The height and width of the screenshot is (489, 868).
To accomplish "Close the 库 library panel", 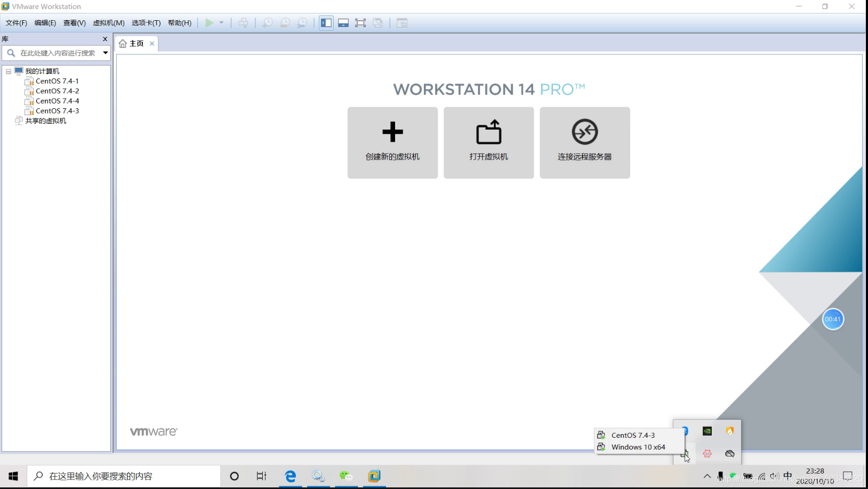I will (x=105, y=39).
